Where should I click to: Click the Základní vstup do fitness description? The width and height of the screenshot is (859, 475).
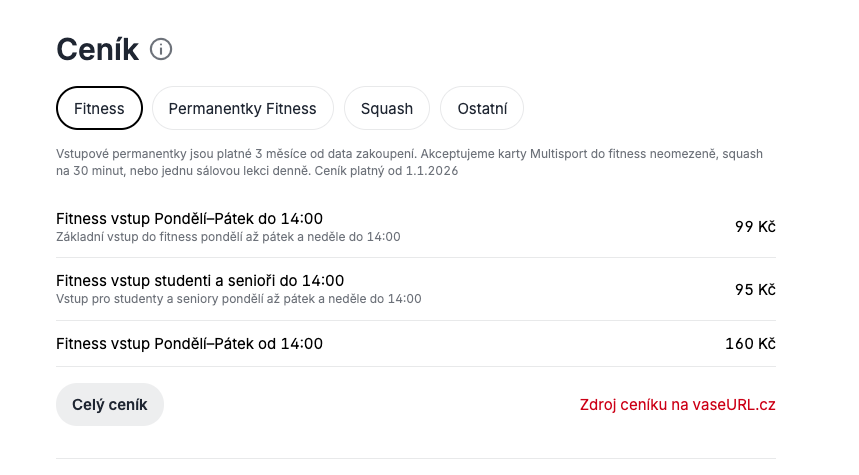tap(228, 237)
